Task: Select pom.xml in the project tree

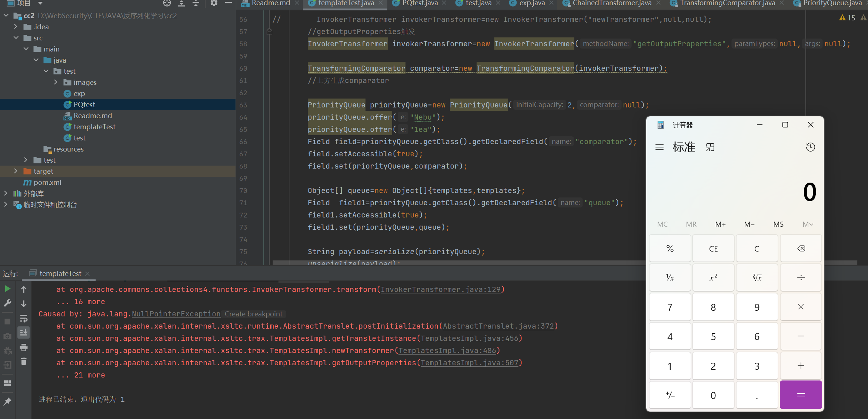Action: click(x=47, y=182)
